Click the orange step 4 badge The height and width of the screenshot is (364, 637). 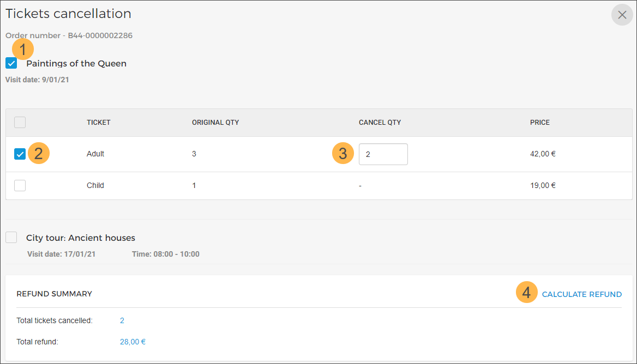526,294
